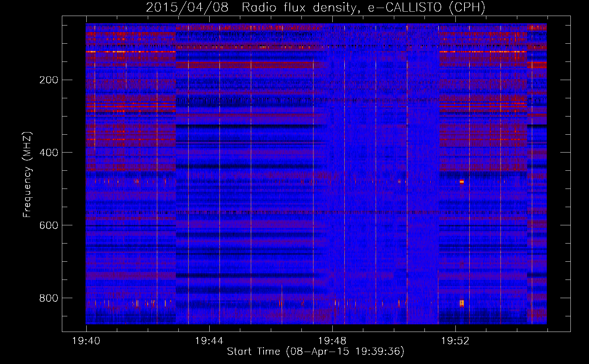Viewport: 589px width, 364px height.
Task: Click the 19:52 time tick label
Action: [x=455, y=341]
